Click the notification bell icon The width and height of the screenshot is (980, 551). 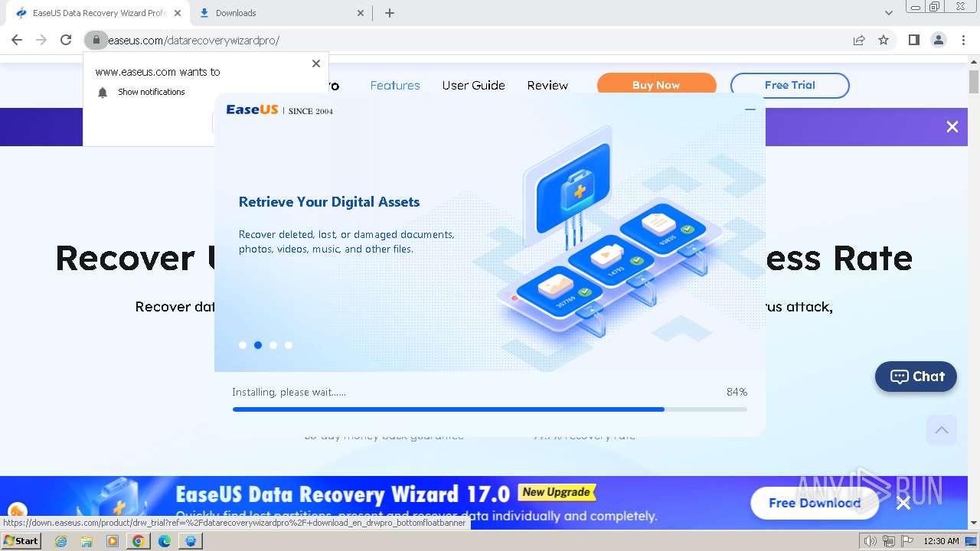pyautogui.click(x=102, y=93)
